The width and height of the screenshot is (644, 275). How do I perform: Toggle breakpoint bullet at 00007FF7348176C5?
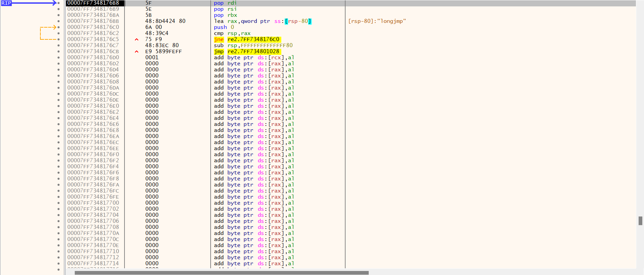click(x=59, y=39)
